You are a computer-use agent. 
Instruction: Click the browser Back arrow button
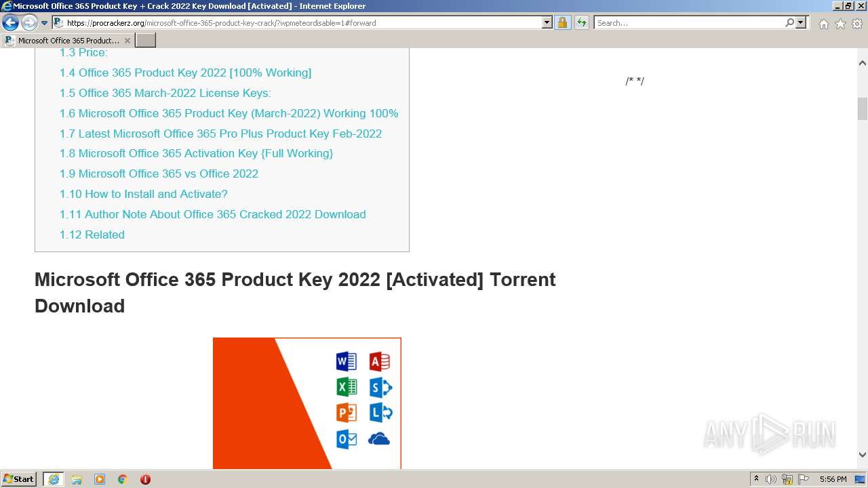click(x=10, y=23)
